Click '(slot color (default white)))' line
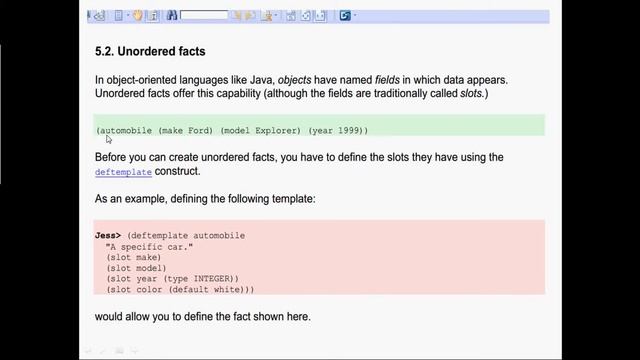Image resolution: width=640 pixels, height=360 pixels. pos(180,289)
